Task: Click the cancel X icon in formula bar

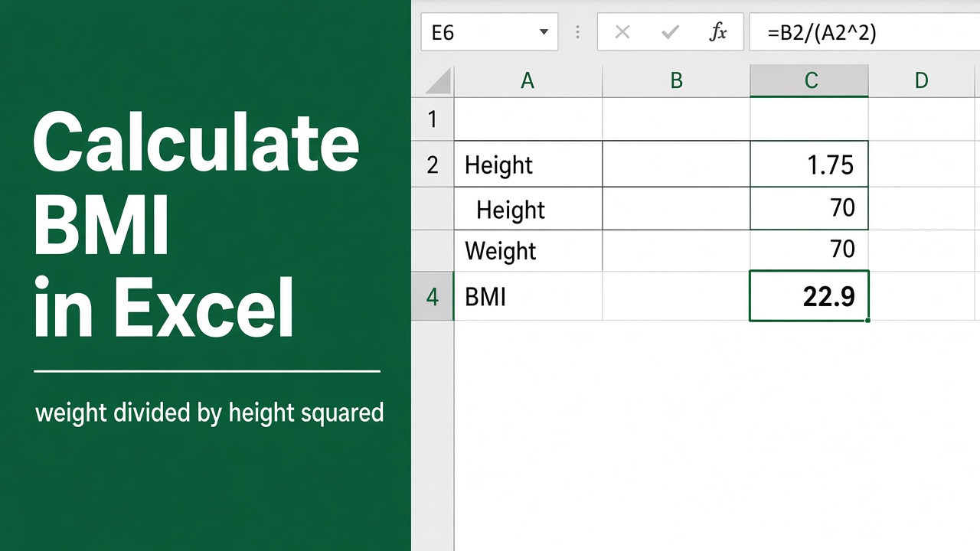Action: point(622,32)
